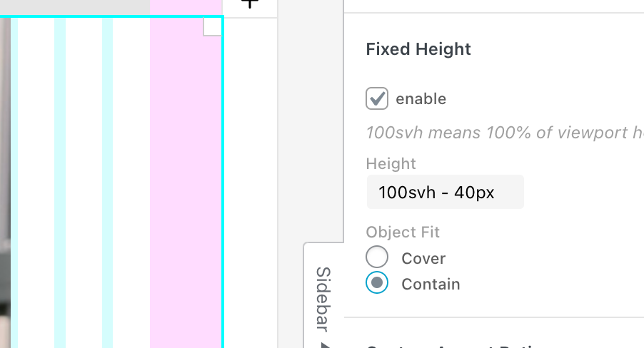The height and width of the screenshot is (348, 644).
Task: Click the rightmost narrow cyan grid stripe
Action: (108, 178)
